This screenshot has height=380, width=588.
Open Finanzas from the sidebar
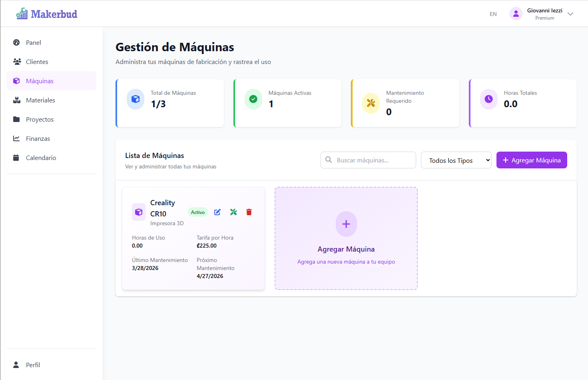38,138
